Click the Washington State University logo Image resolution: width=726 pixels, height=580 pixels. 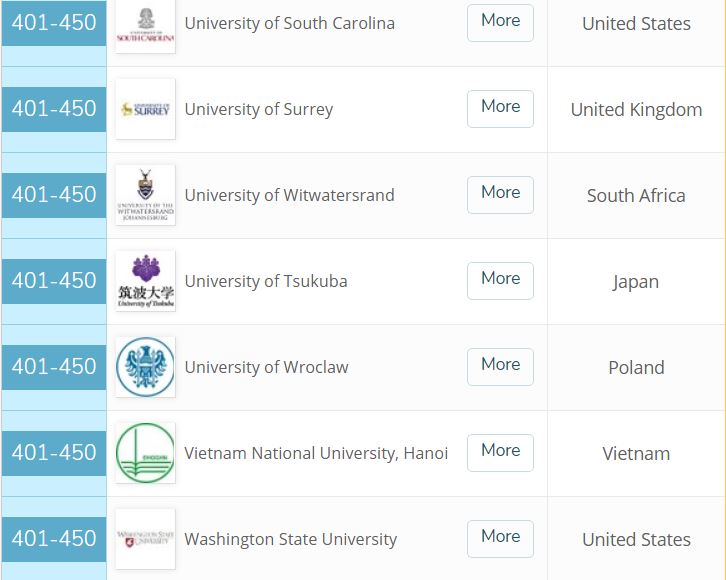[145, 539]
